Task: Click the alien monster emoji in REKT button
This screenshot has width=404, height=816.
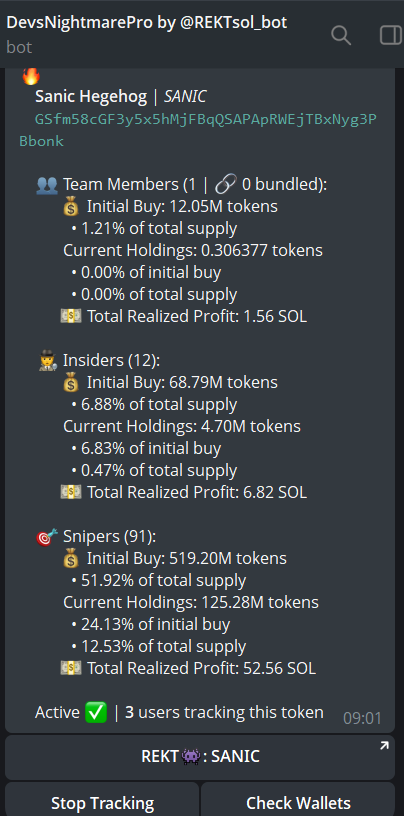Action: point(191,756)
